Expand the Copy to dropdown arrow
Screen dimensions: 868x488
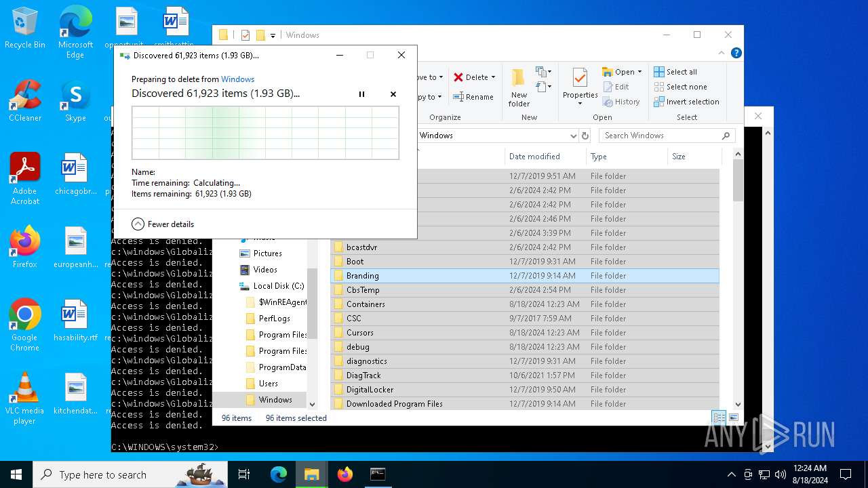point(439,97)
